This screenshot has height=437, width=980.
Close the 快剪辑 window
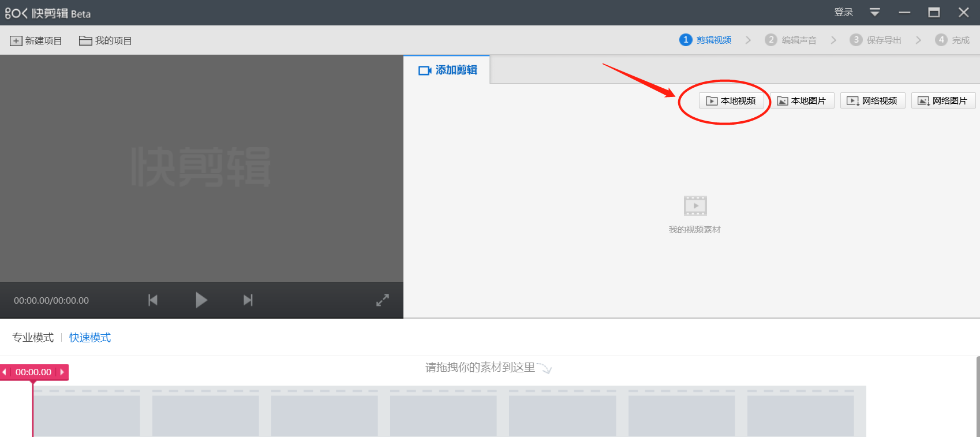click(963, 12)
